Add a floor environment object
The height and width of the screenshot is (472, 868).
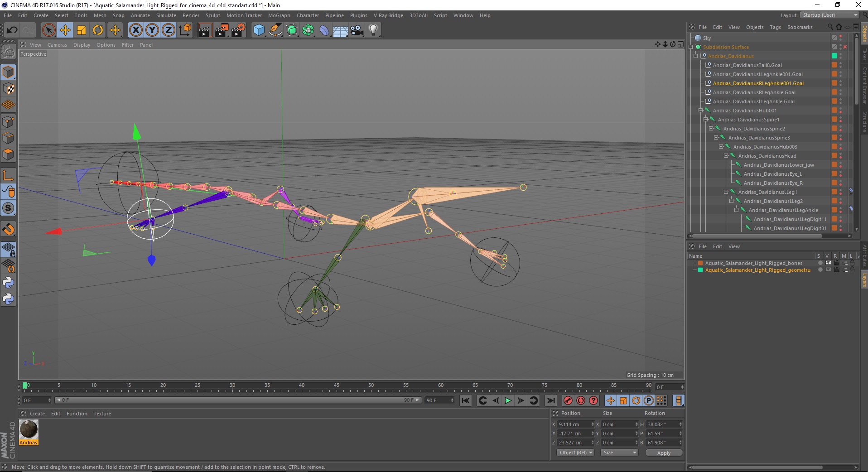341,30
